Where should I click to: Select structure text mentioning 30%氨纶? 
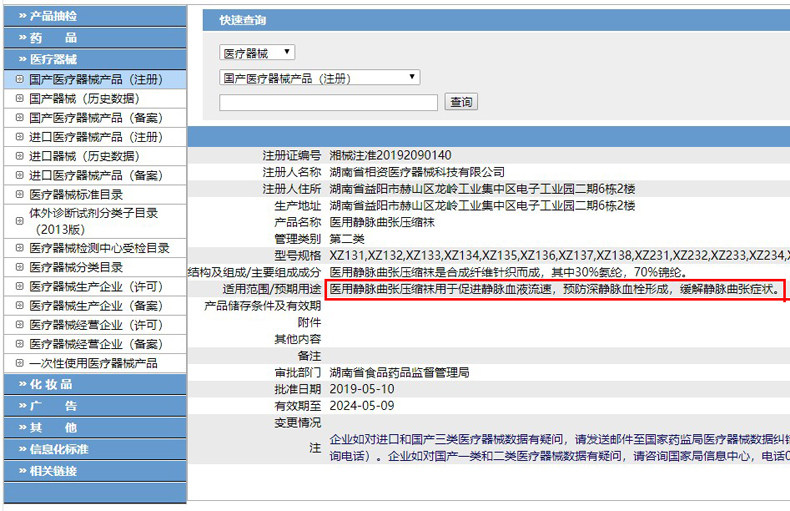[508, 272]
